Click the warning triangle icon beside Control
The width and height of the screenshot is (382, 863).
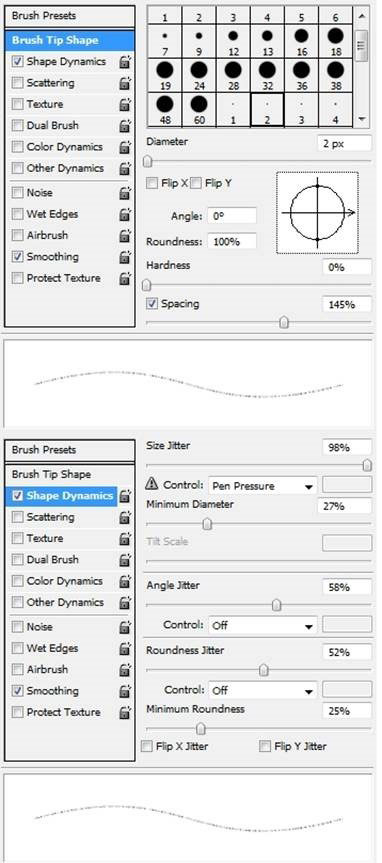[x=151, y=484]
